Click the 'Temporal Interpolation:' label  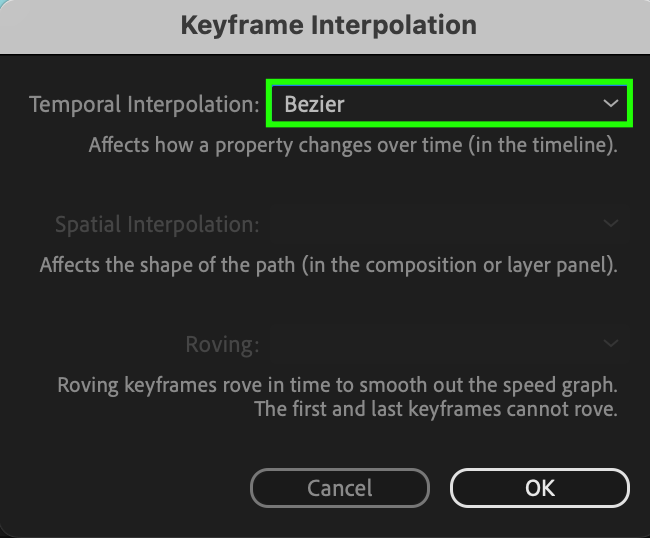(x=144, y=104)
